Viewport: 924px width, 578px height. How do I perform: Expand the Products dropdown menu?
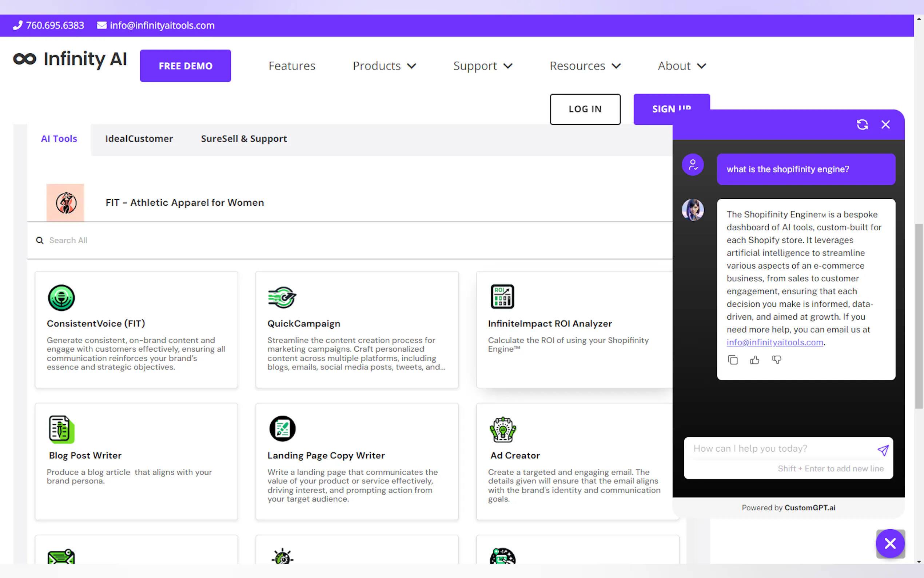point(384,66)
